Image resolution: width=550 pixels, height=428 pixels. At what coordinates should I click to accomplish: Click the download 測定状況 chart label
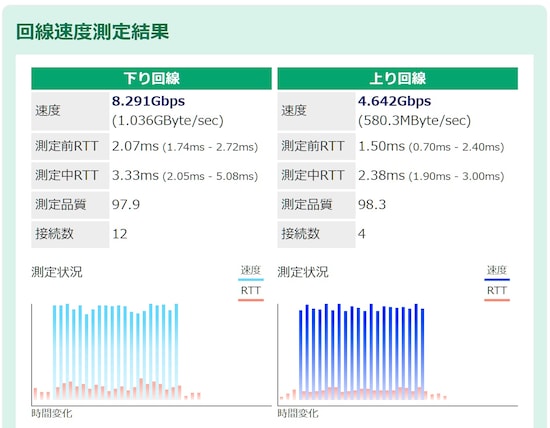[57, 272]
